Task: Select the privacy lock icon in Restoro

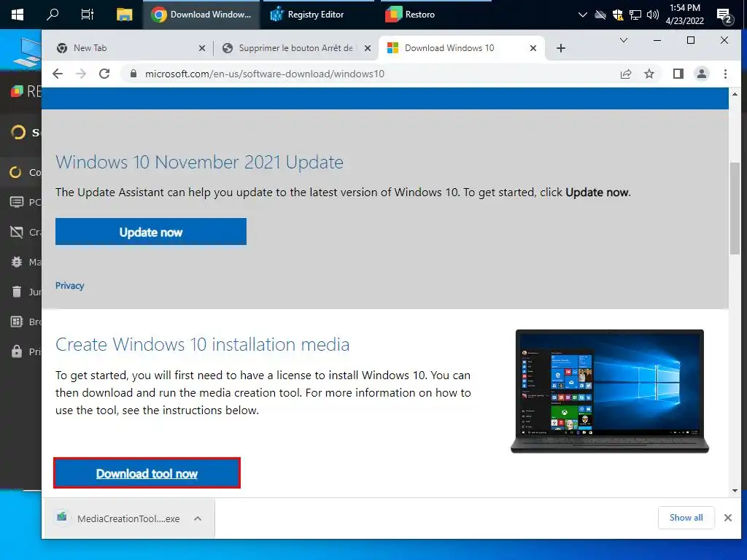Action: point(17,351)
